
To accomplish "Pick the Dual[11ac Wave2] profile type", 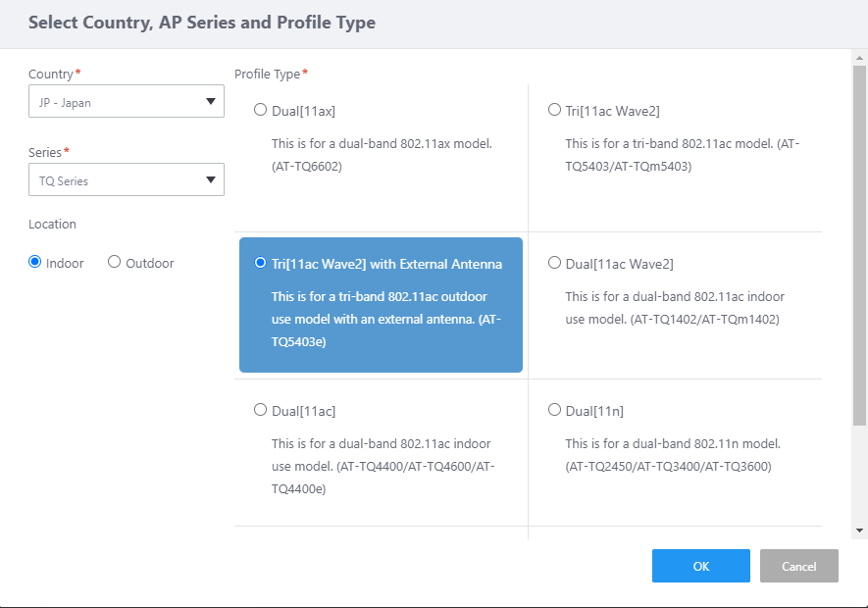I will point(555,263).
